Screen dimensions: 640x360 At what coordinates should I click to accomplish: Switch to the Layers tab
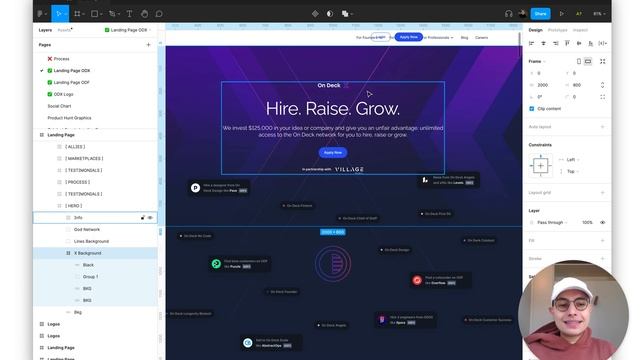[x=45, y=30]
